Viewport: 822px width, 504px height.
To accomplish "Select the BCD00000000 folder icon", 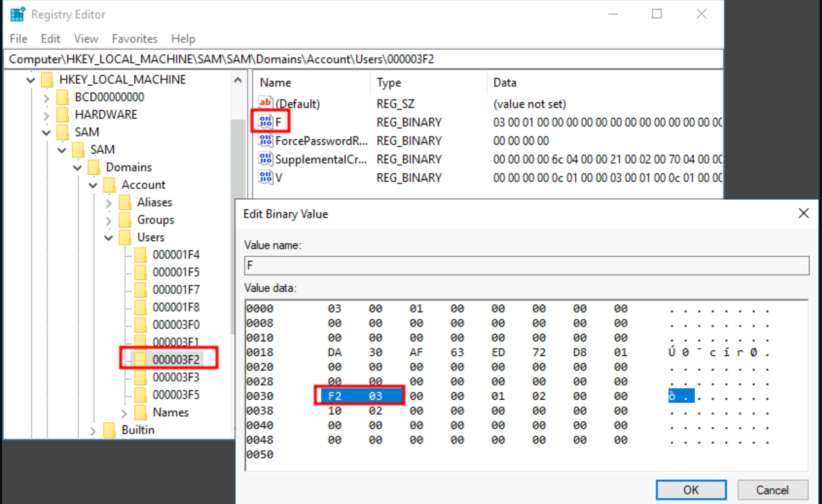I will pyautogui.click(x=62, y=97).
